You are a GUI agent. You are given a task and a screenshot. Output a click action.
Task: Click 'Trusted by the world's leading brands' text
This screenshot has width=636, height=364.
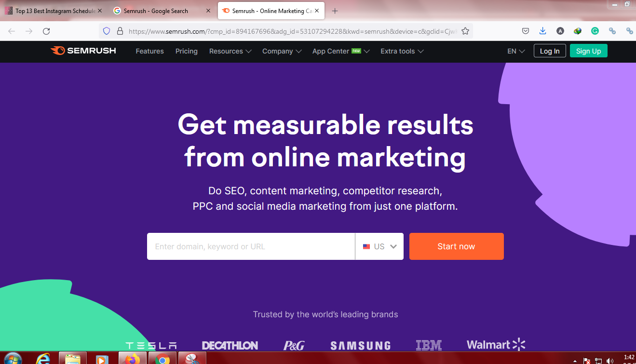pyautogui.click(x=325, y=314)
